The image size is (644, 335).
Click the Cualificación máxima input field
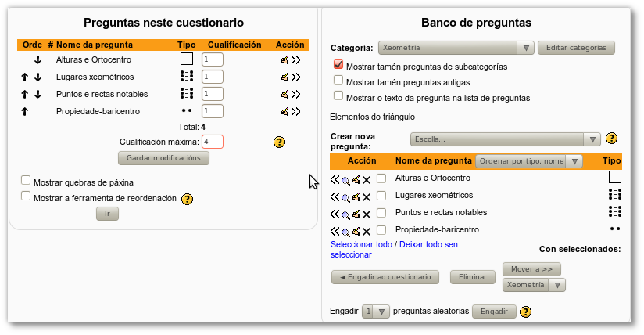click(x=212, y=142)
